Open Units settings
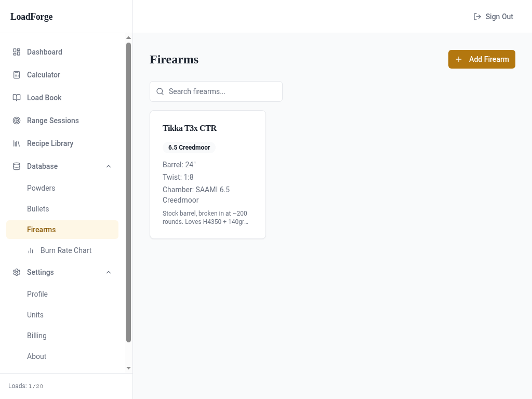Image resolution: width=532 pixels, height=399 pixels. coord(62,315)
